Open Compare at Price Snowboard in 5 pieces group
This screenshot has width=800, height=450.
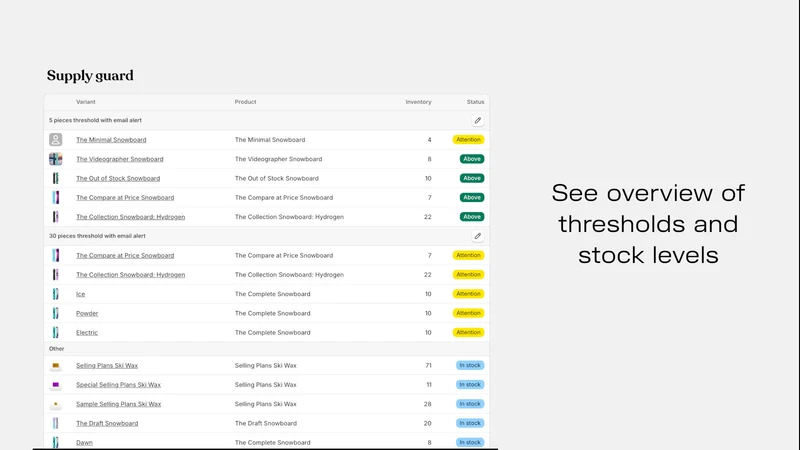tap(125, 197)
